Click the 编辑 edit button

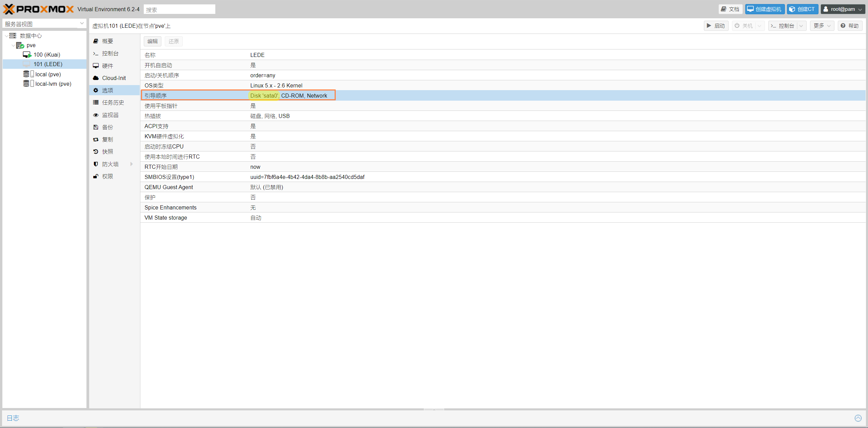click(x=153, y=41)
